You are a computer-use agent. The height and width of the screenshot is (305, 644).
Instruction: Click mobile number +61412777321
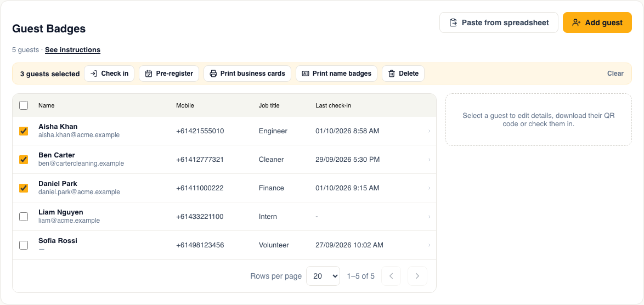pos(200,159)
